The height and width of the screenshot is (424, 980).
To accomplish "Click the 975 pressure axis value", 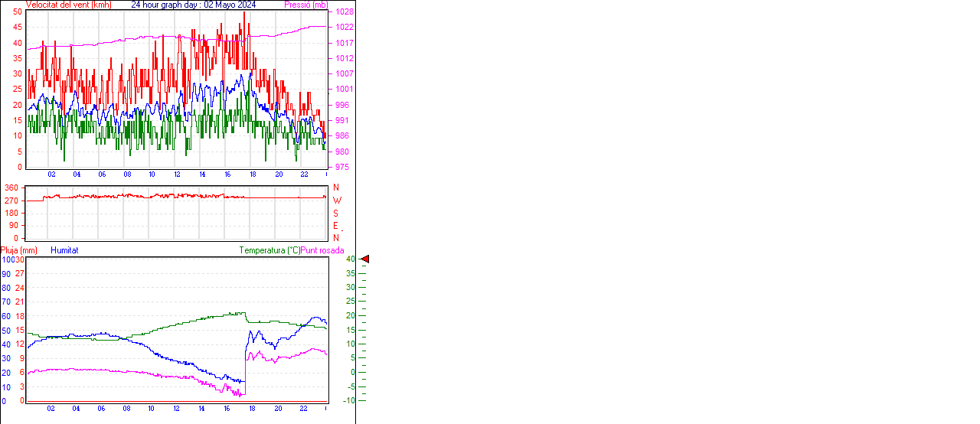I will (345, 167).
